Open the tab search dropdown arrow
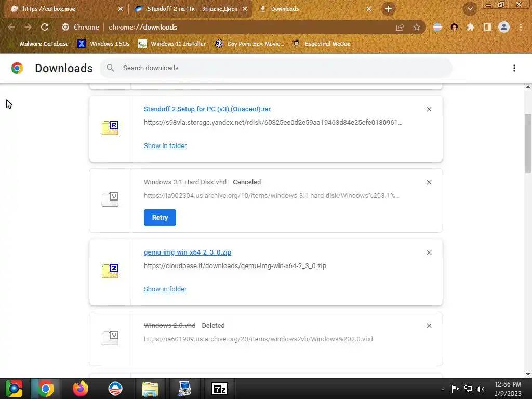Viewport: 532px width, 399px height. click(x=470, y=9)
